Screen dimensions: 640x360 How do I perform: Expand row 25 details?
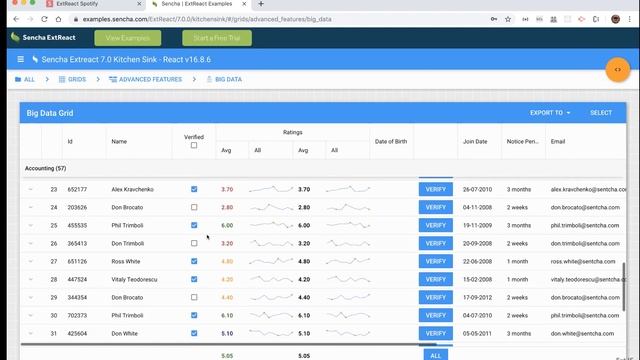(x=30, y=225)
